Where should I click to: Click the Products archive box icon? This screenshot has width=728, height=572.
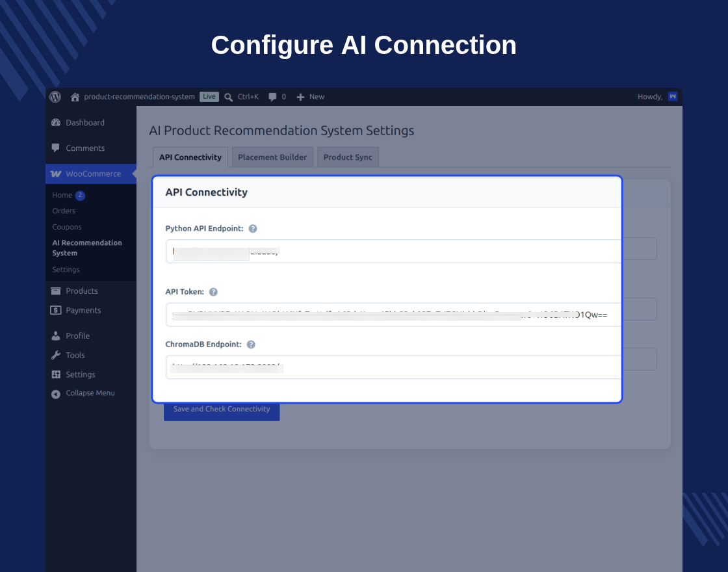tap(56, 291)
